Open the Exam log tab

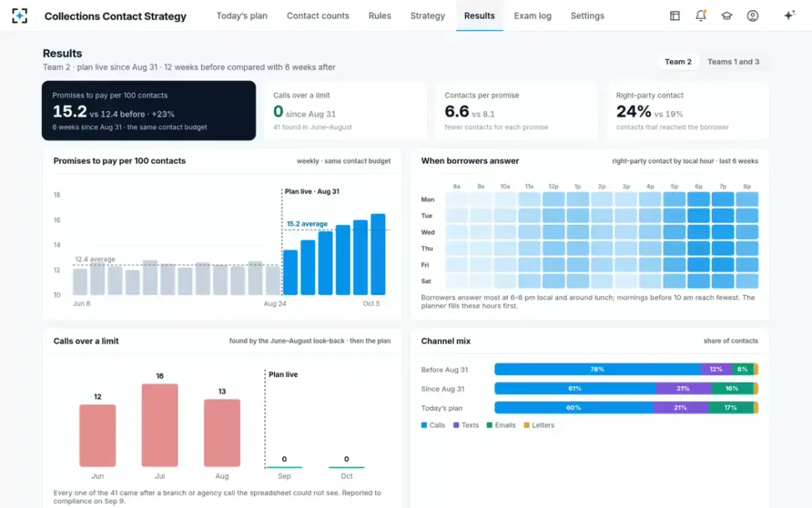tap(533, 16)
